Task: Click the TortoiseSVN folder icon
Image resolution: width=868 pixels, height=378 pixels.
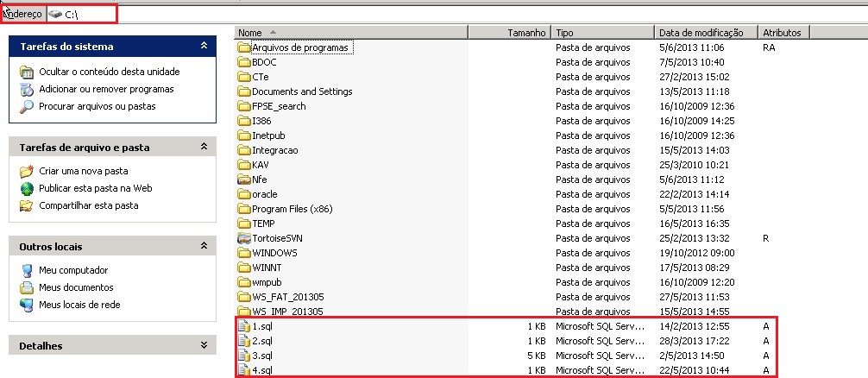Action: 243,238
